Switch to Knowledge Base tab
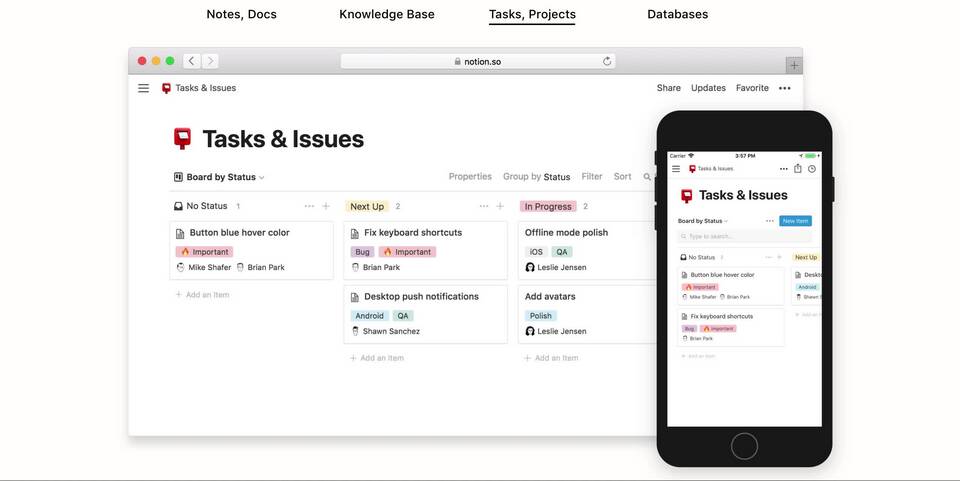This screenshot has width=960, height=481. 387,14
